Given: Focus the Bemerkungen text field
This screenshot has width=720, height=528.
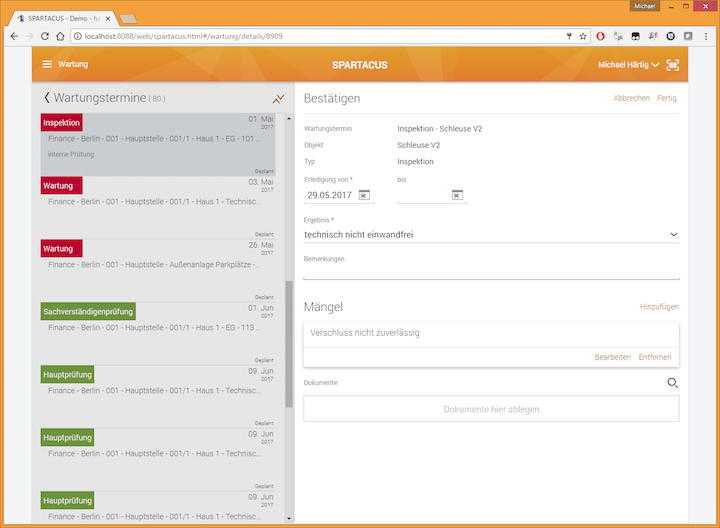Looking at the screenshot, I should click(491, 273).
